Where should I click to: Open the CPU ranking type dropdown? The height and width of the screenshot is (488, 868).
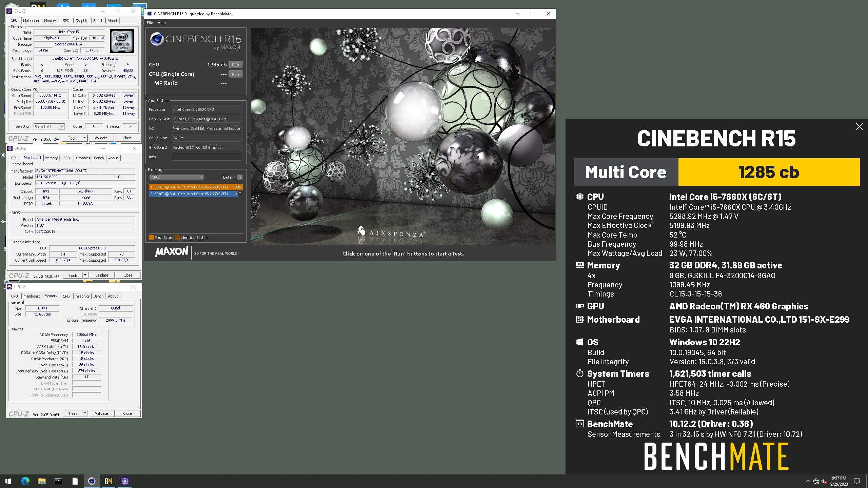(x=176, y=177)
